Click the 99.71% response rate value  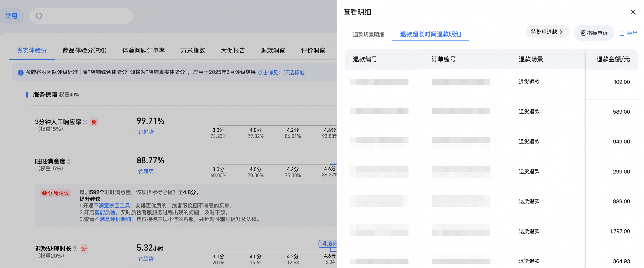point(150,121)
